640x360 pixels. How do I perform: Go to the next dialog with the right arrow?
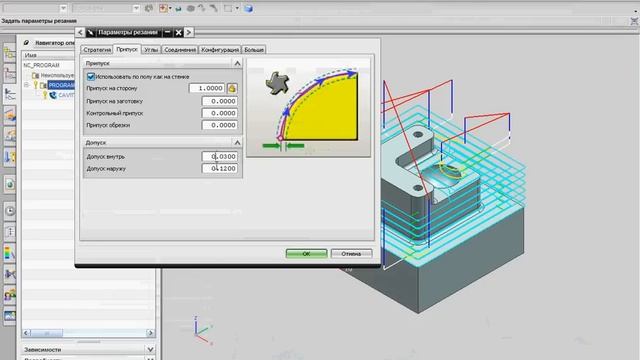189,32
